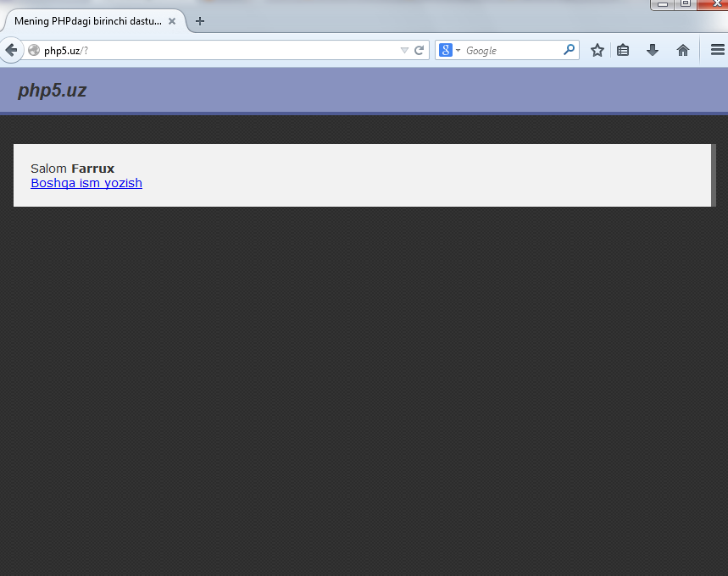The width and height of the screenshot is (728, 576).
Task: Click the php5.uz page heading
Action: click(52, 90)
